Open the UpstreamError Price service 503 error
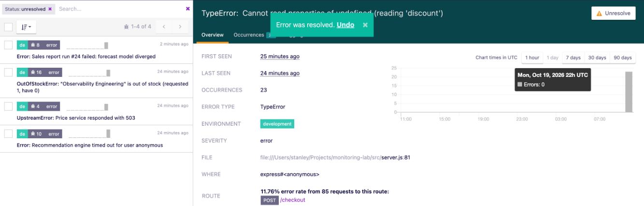 click(x=76, y=118)
